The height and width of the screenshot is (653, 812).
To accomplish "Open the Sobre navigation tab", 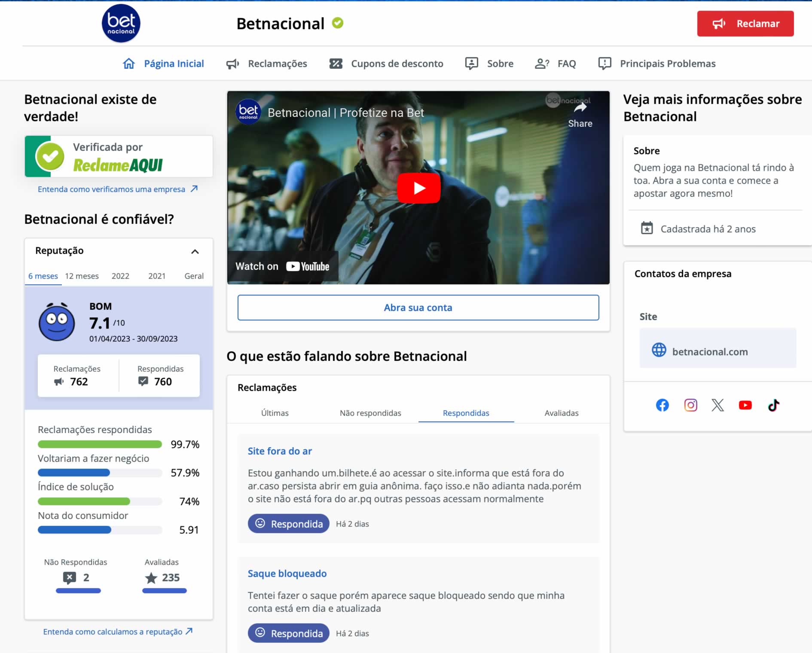I will pos(489,64).
